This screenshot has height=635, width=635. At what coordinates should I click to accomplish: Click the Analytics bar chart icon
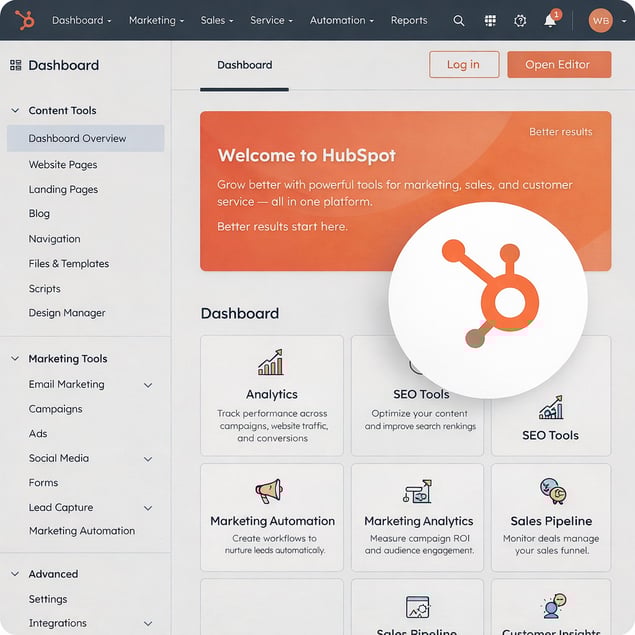pos(271,362)
